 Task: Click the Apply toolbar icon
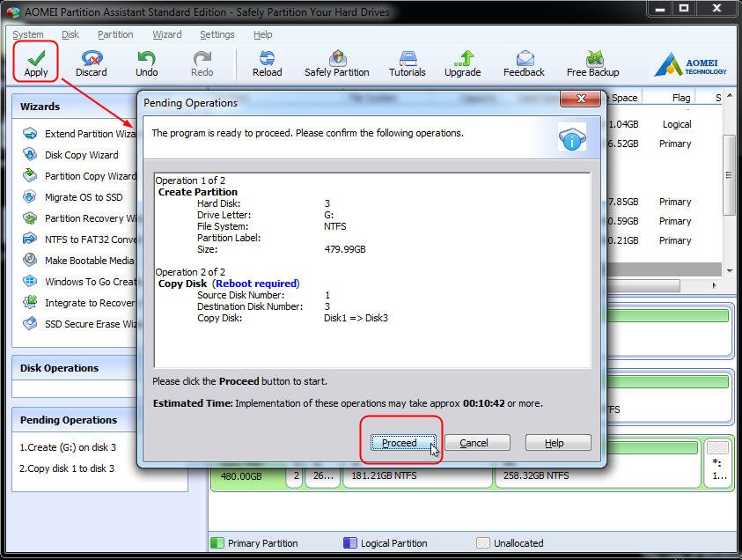point(36,63)
